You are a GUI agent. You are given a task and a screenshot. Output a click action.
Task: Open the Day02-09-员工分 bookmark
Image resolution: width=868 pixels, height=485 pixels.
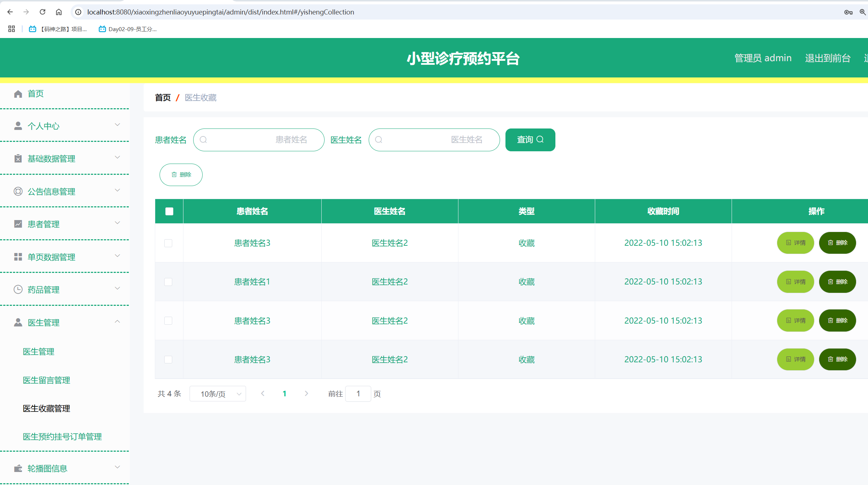tap(128, 29)
